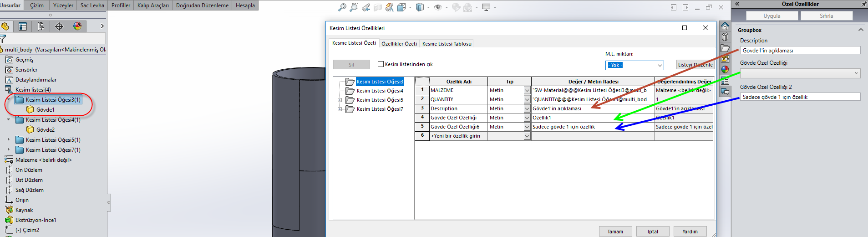Screen dimensions: 868x237
Task: Open the DisplayManager color ball icon
Action: point(77,26)
